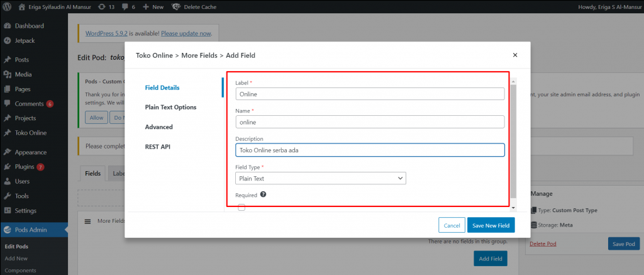The width and height of the screenshot is (644, 275).
Task: Switch to the Advanced tab in dialog
Action: tap(158, 127)
